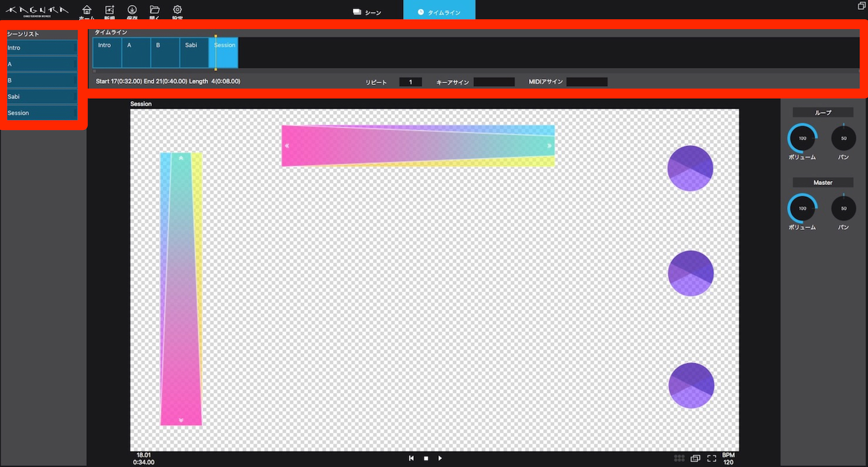Image resolution: width=868 pixels, height=467 pixels.
Task: Adjust the Master volume knob
Action: pyautogui.click(x=802, y=208)
